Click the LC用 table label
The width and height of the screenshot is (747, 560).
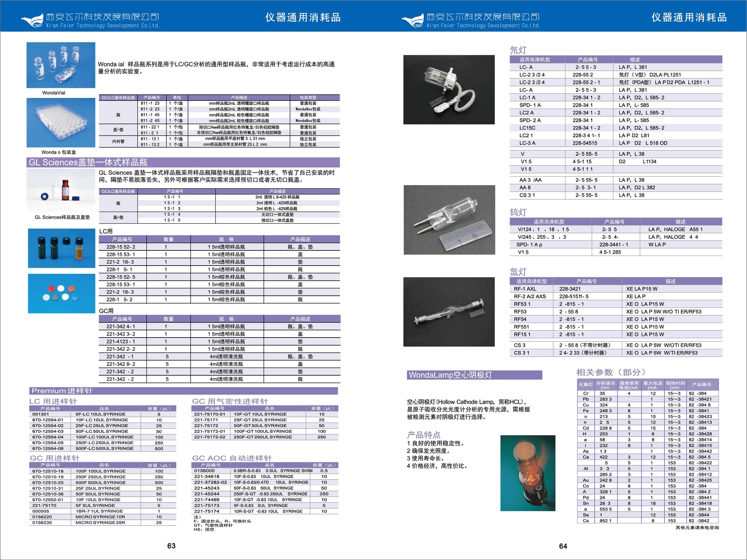coord(106,231)
